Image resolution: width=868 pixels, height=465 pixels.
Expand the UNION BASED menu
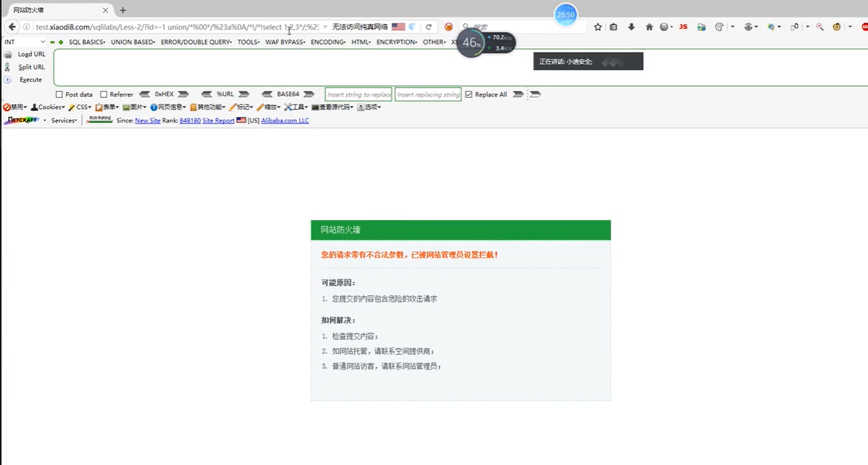point(133,42)
